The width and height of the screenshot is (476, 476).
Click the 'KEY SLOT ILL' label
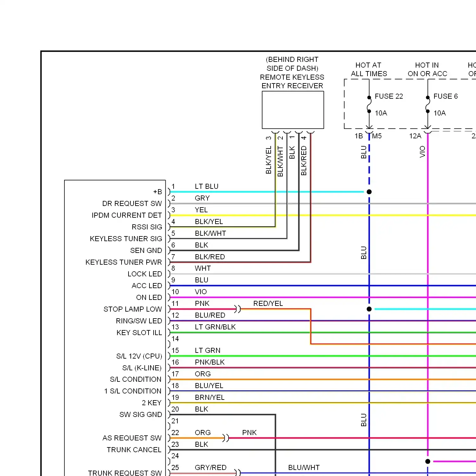click(x=139, y=333)
